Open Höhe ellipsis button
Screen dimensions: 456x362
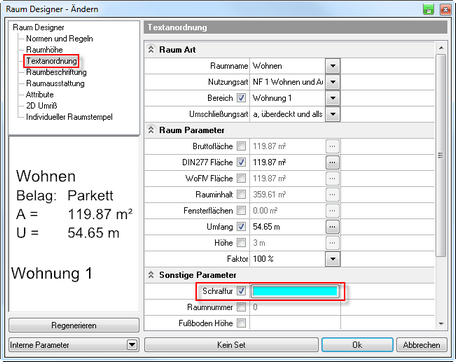click(332, 243)
